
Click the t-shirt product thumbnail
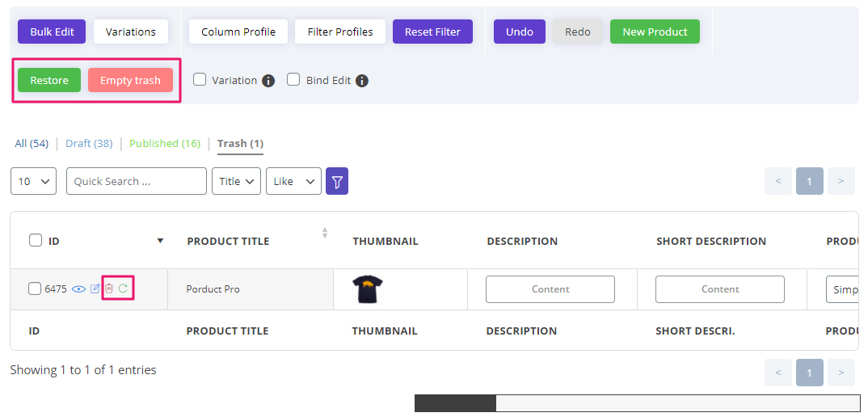pyautogui.click(x=368, y=289)
